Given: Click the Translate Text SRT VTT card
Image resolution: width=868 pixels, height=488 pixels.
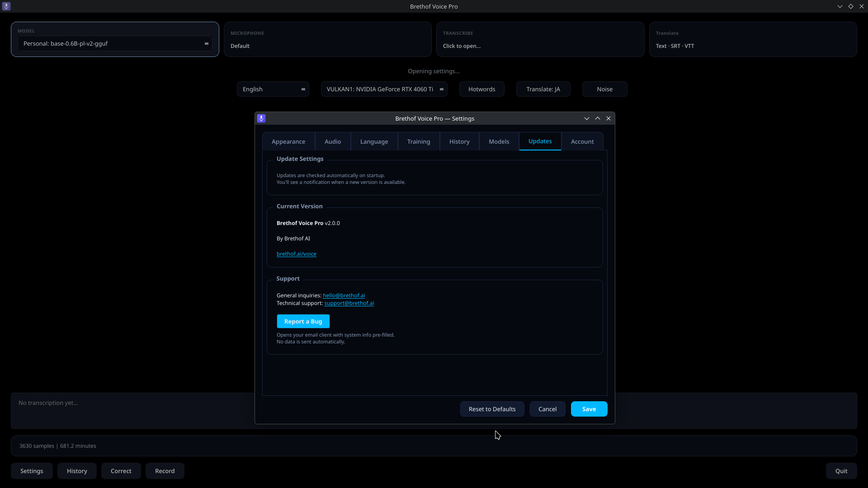Looking at the screenshot, I should 753,39.
